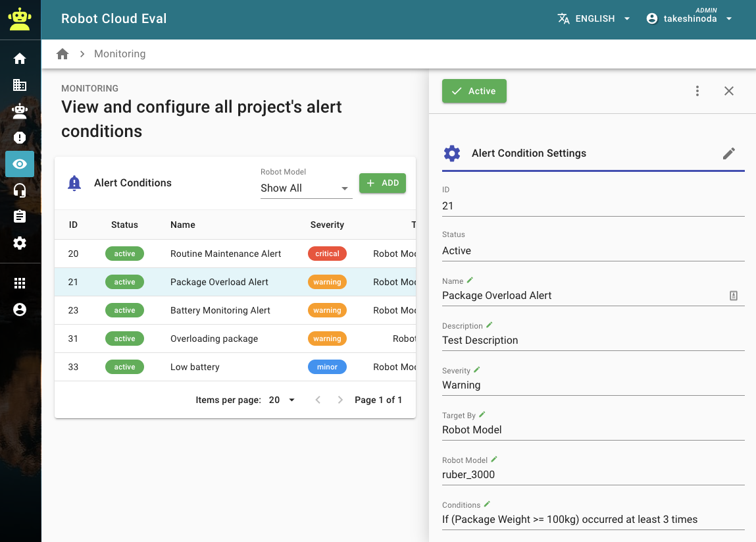The width and height of the screenshot is (756, 542).
Task: Click the Monitoring breadcrumb item
Action: point(120,54)
